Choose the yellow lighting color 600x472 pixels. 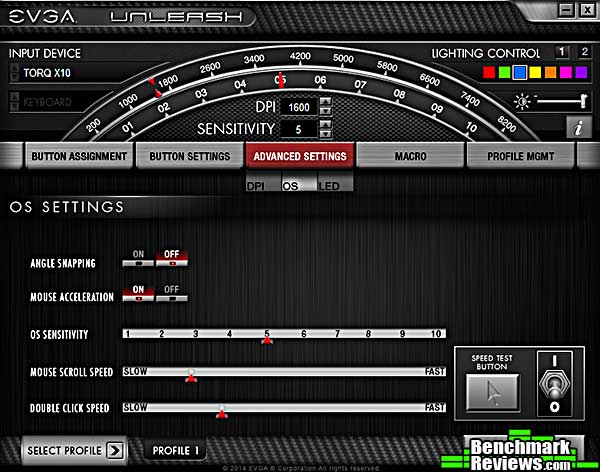tap(534, 73)
